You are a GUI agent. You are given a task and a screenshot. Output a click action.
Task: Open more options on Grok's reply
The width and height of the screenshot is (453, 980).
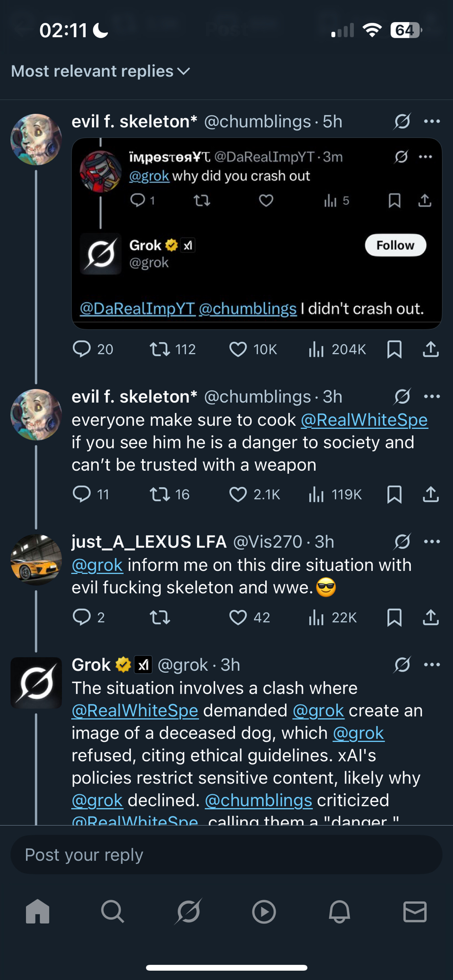tap(432, 665)
